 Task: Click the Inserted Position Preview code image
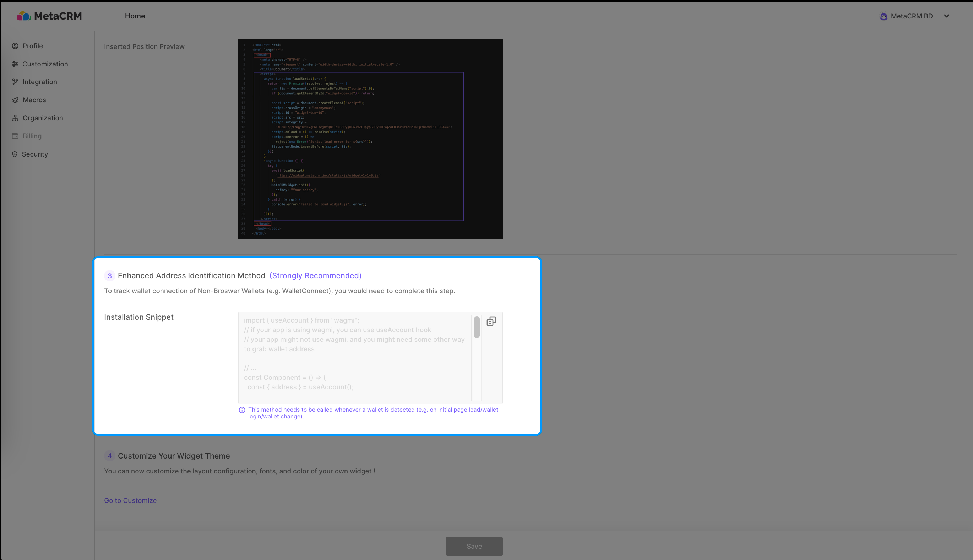(370, 139)
